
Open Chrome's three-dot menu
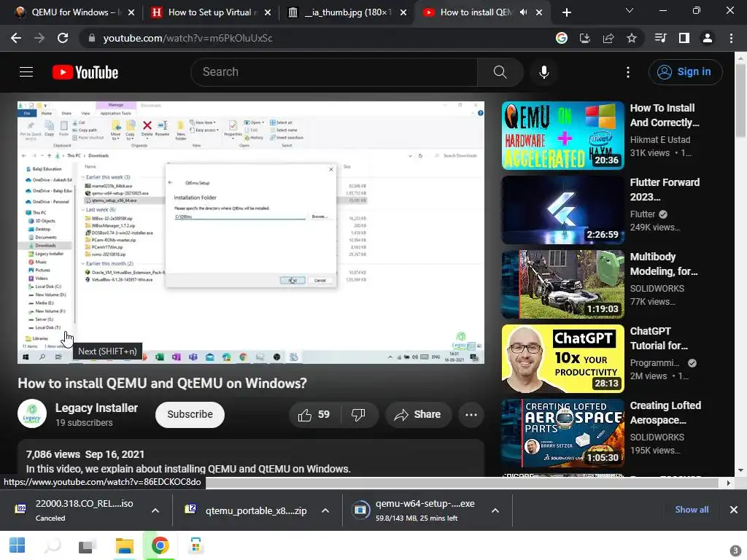731,38
